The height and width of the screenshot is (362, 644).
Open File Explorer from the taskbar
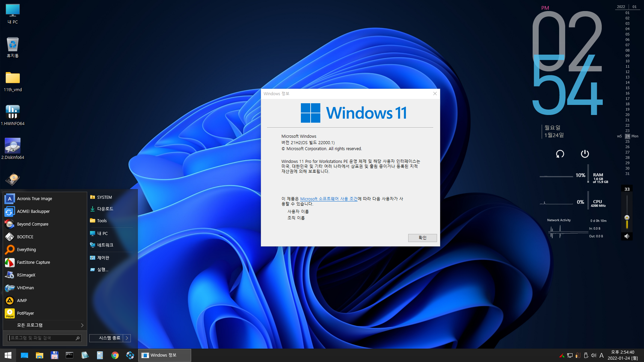(40, 355)
